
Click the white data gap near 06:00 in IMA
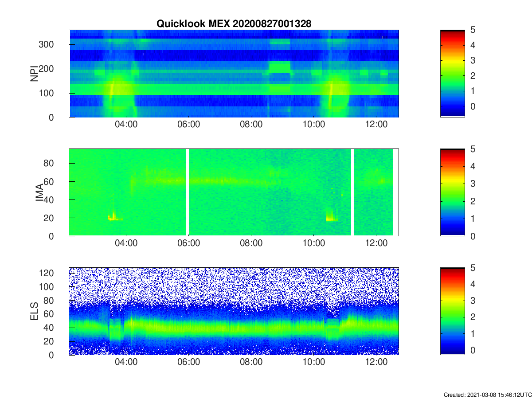pos(188,192)
